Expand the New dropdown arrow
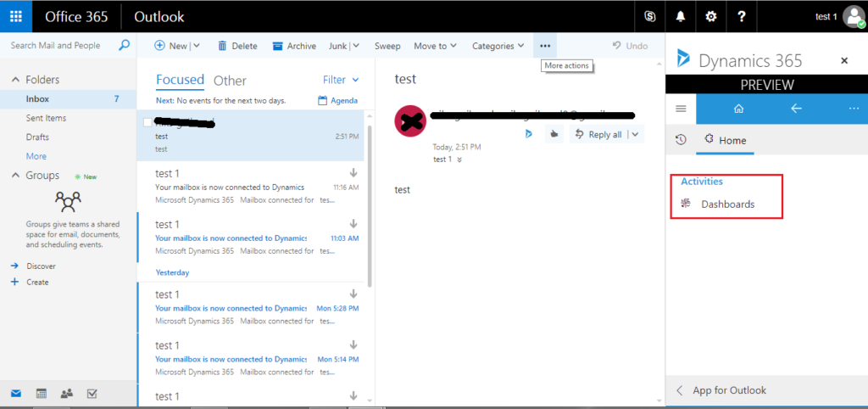The height and width of the screenshot is (409, 868). (x=196, y=46)
